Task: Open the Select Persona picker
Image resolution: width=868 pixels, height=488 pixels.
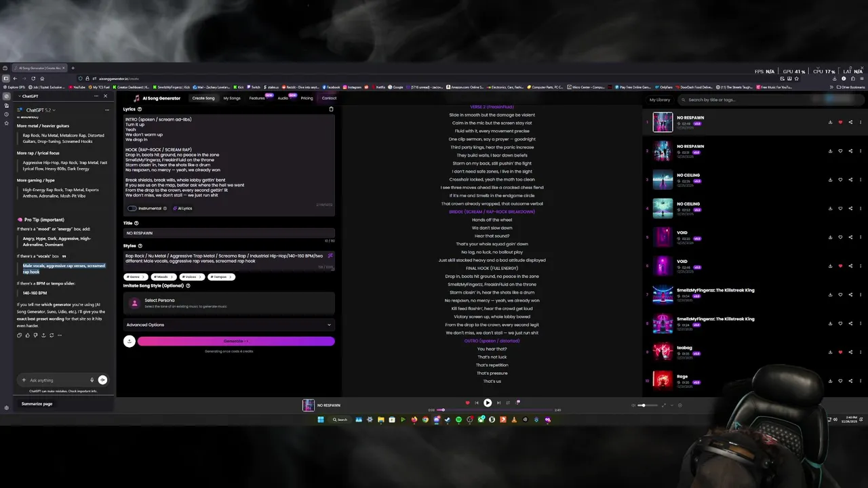Action: [229, 303]
